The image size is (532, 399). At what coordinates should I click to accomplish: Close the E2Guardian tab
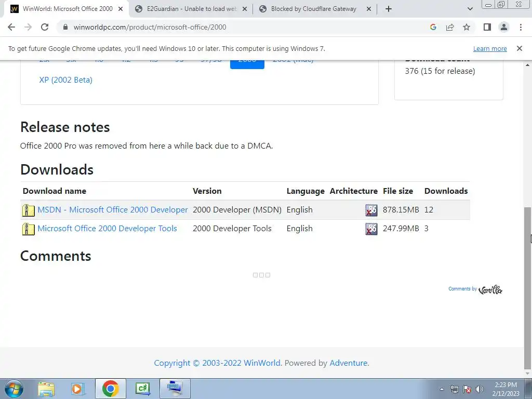click(245, 9)
